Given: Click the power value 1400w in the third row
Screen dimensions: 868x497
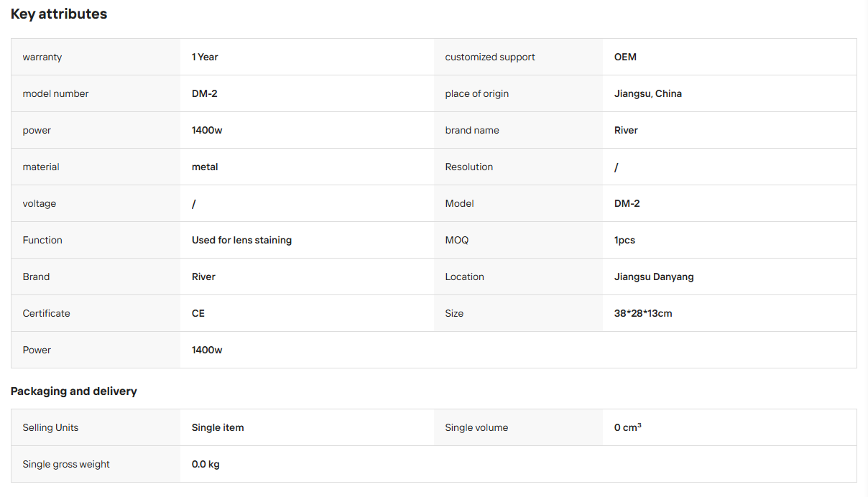Looking at the screenshot, I should 207,130.
